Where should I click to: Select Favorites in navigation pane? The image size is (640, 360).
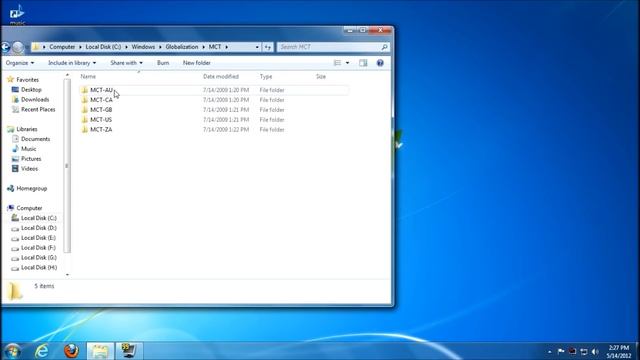point(27,80)
